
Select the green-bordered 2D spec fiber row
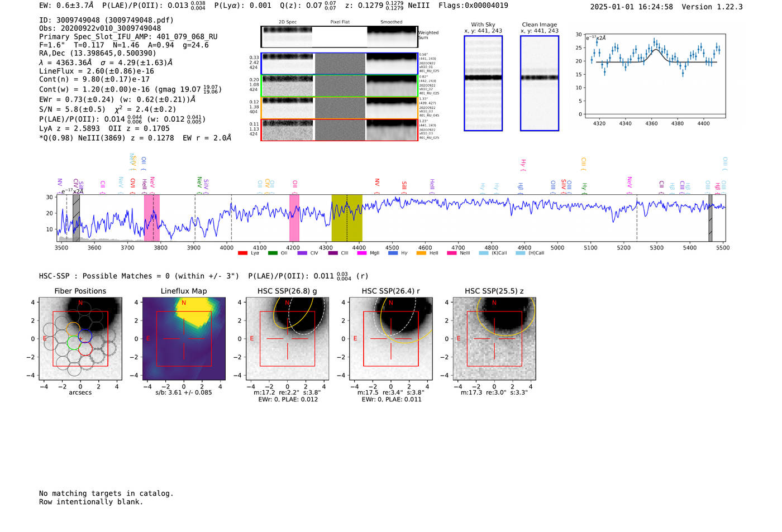(339, 86)
